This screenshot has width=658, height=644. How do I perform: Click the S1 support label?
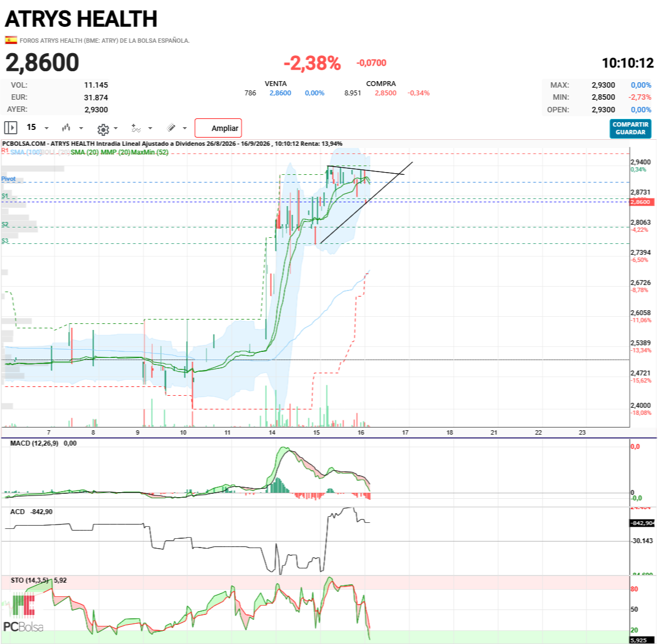(5, 196)
